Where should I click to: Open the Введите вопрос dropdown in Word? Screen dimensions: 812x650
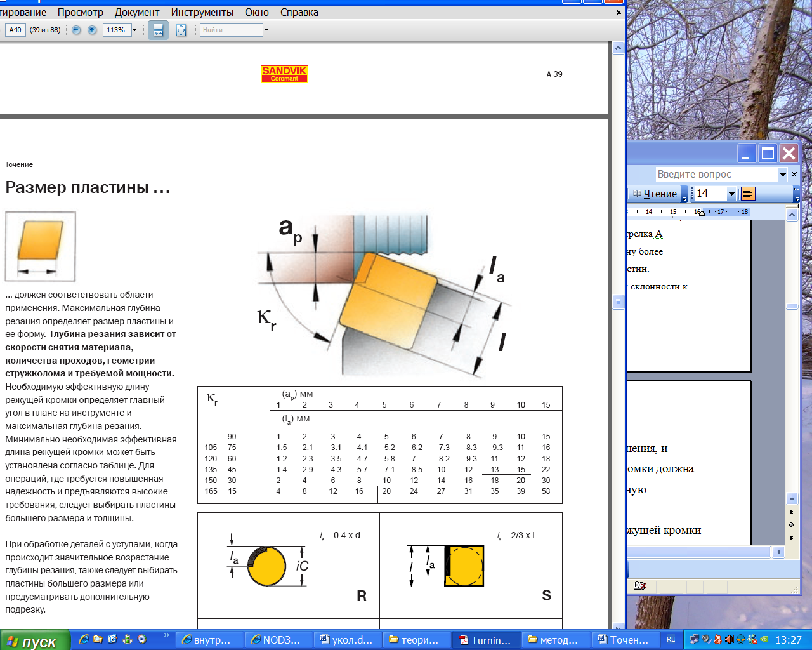tap(783, 174)
